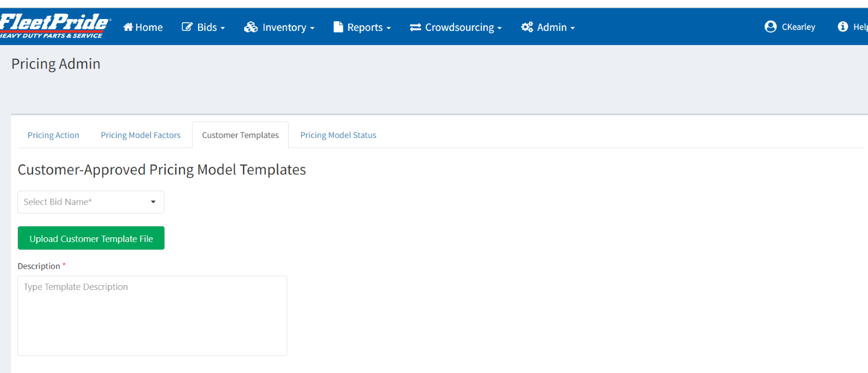Select the Customer Templates tab

[x=240, y=135]
